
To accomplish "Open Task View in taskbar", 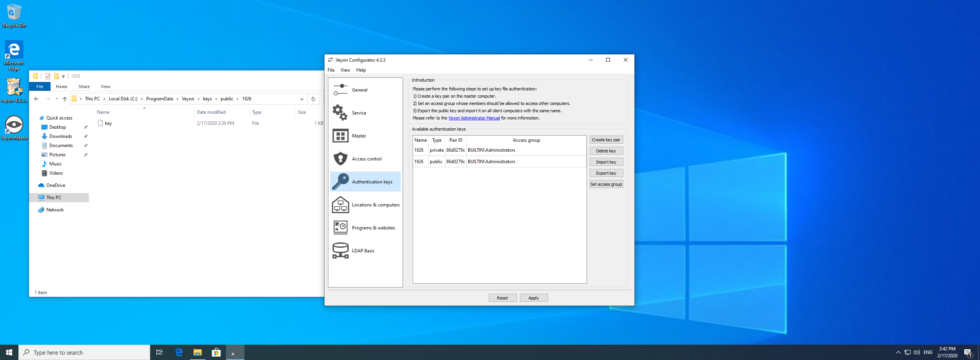I will coord(159,352).
